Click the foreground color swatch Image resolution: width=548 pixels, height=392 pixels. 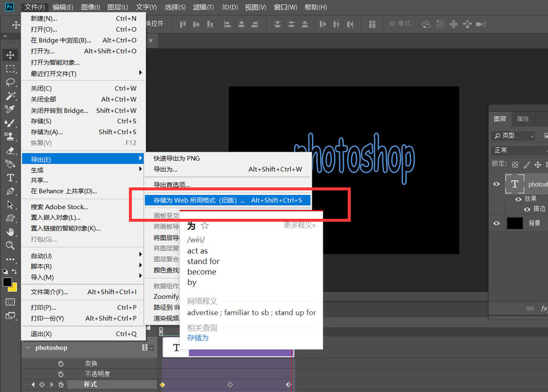coord(7,282)
